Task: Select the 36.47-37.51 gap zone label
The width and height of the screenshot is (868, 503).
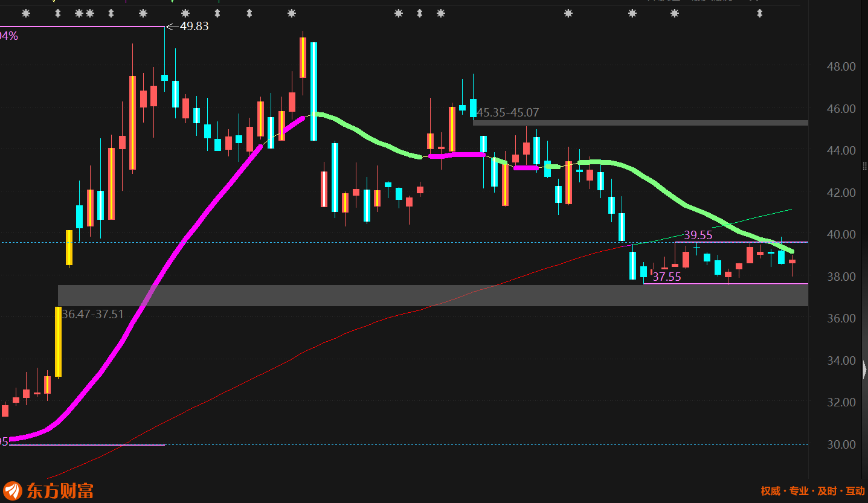Action: (92, 314)
